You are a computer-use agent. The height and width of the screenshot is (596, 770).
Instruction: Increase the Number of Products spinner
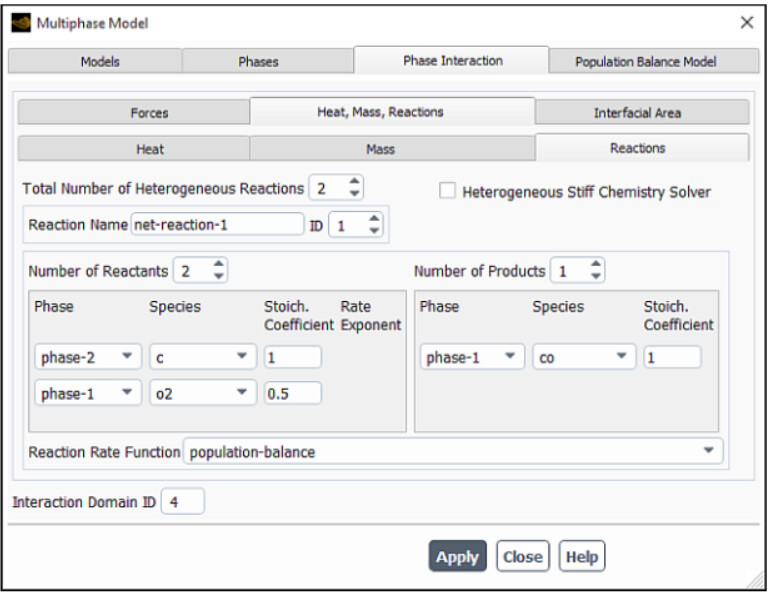click(x=596, y=265)
